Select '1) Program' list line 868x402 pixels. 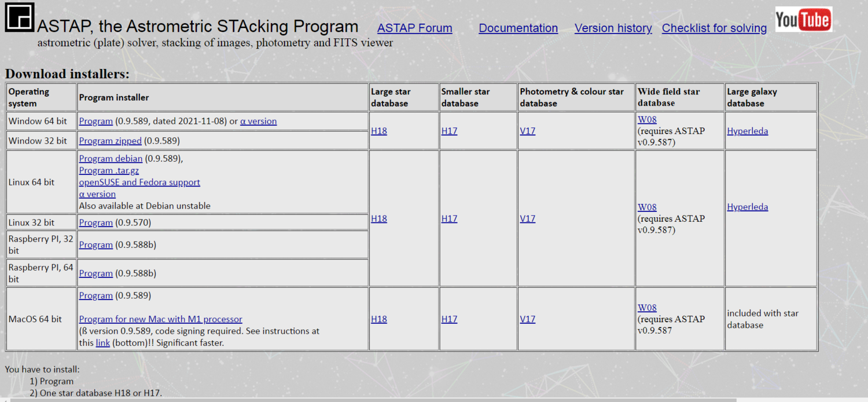[52, 381]
